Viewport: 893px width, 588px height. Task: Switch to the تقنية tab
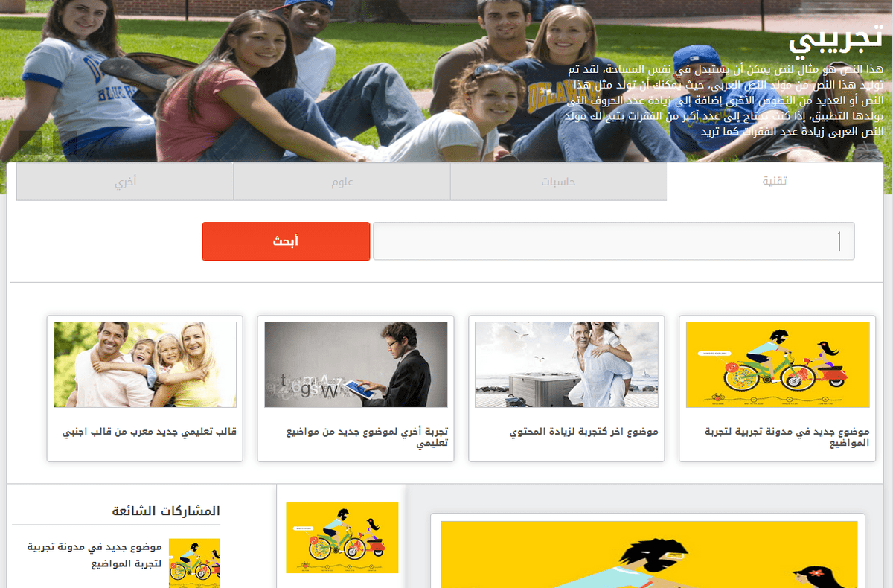pos(775,182)
